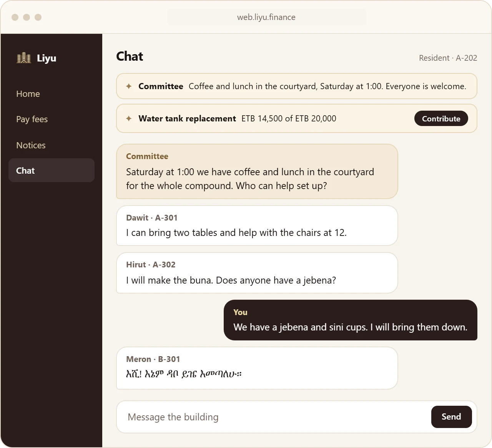Image resolution: width=492 pixels, height=448 pixels.
Task: Click the Resident A-202 label
Action: point(448,58)
